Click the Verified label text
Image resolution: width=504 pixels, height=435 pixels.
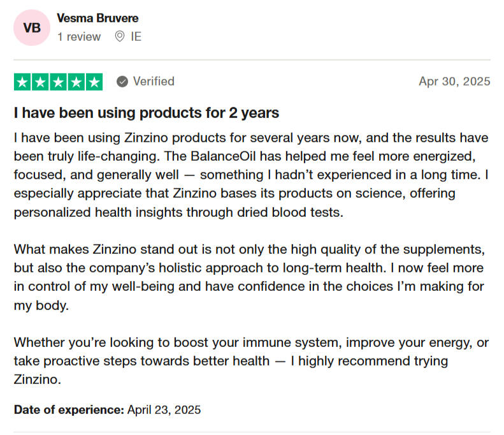154,82
